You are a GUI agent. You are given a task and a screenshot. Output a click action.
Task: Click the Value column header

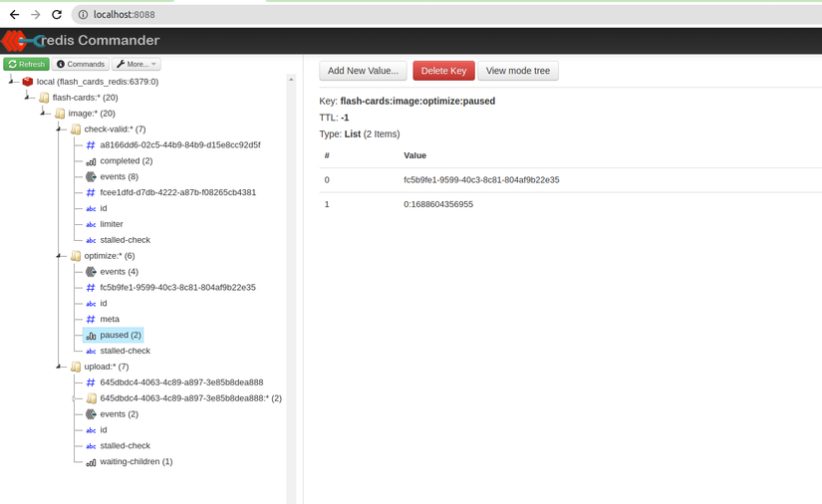click(414, 155)
